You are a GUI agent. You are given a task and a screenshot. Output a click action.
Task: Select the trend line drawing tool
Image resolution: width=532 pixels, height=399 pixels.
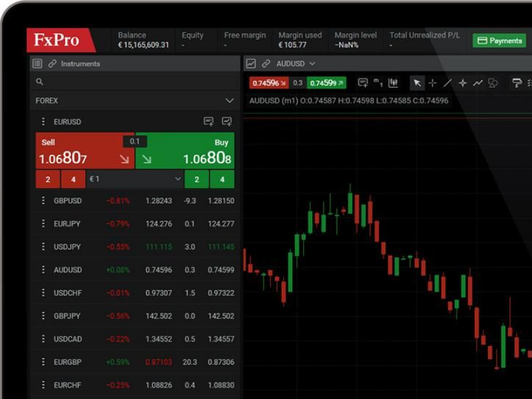[x=448, y=83]
